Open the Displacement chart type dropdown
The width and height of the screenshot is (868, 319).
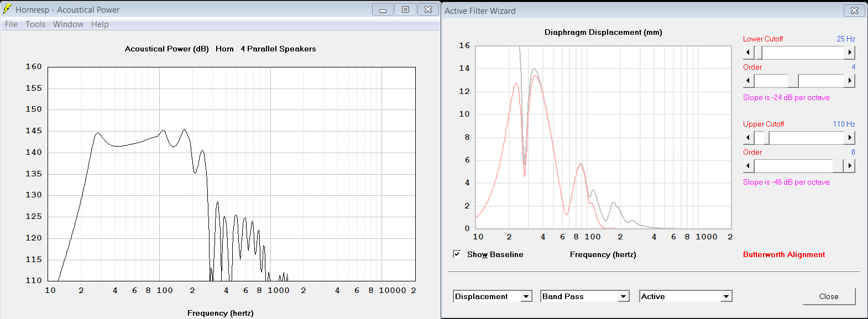click(526, 296)
